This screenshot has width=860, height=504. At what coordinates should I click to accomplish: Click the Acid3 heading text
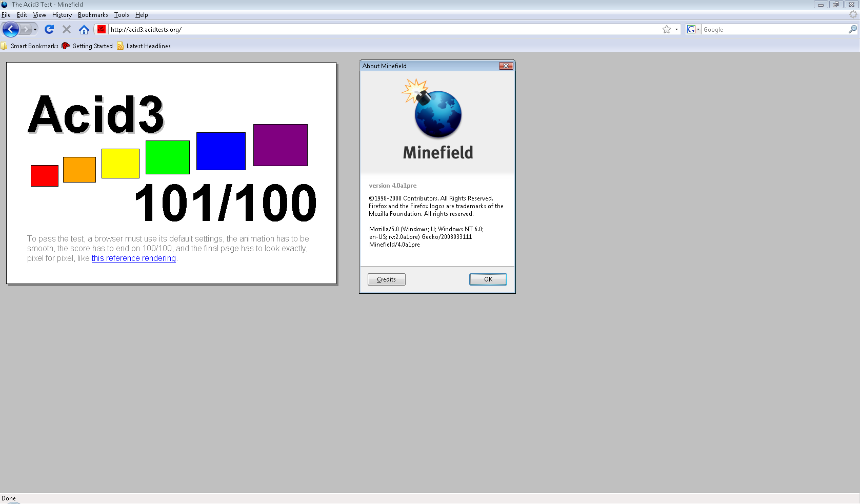[96, 115]
